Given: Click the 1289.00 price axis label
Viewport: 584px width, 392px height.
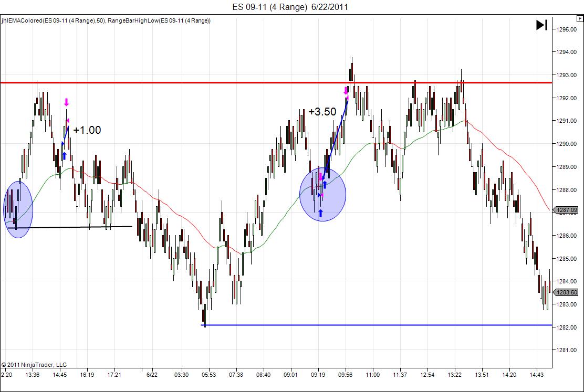Looking at the screenshot, I should click(x=567, y=167).
